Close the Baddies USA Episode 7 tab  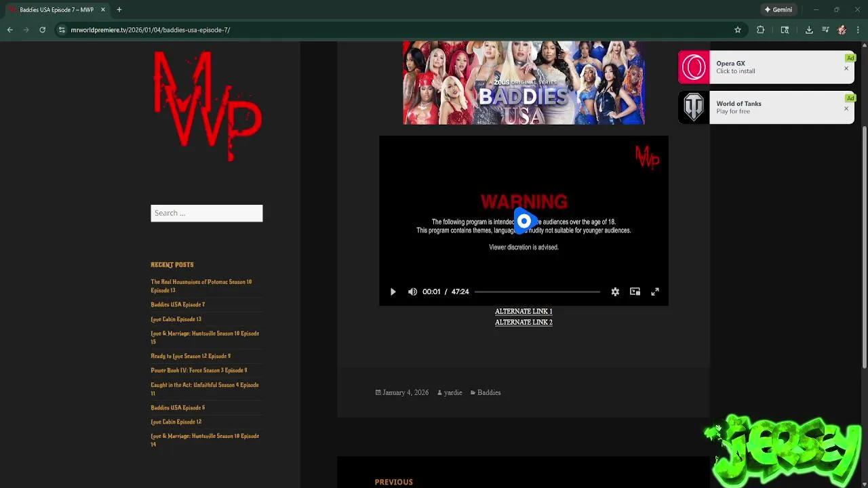[x=103, y=9]
